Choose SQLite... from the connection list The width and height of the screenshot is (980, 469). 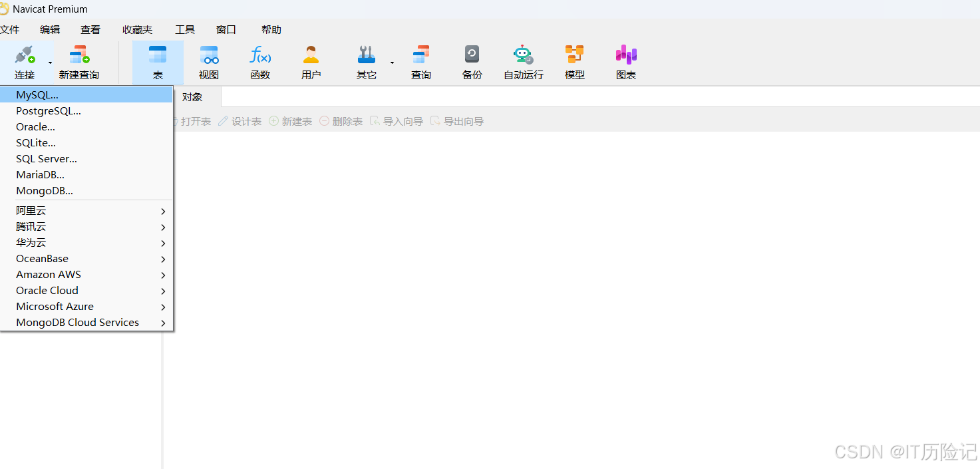(x=86, y=143)
